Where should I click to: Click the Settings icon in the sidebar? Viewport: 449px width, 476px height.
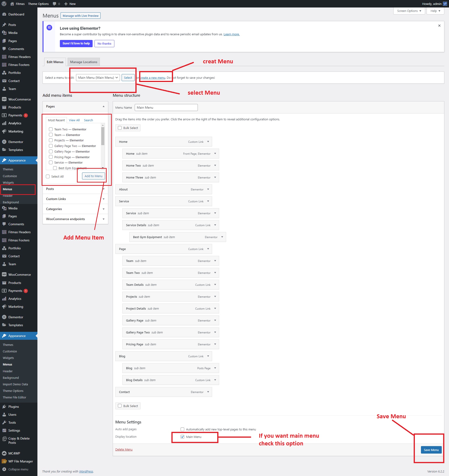point(4,430)
